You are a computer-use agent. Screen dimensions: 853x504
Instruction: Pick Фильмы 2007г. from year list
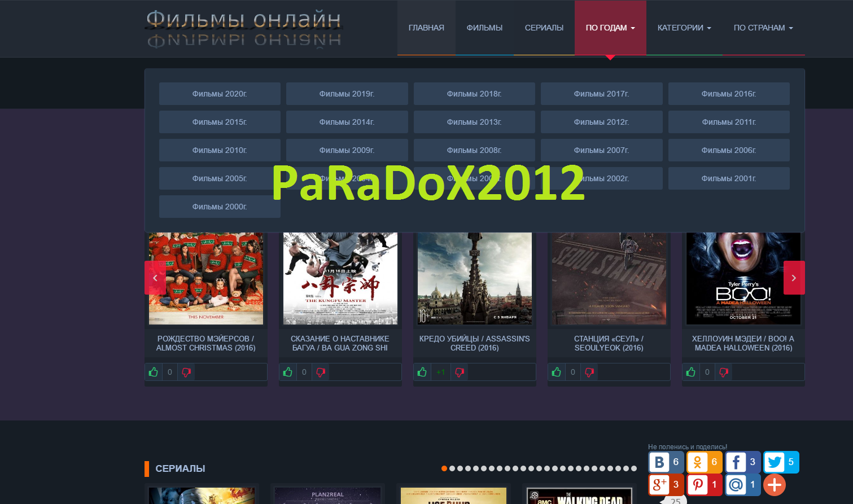coord(601,150)
